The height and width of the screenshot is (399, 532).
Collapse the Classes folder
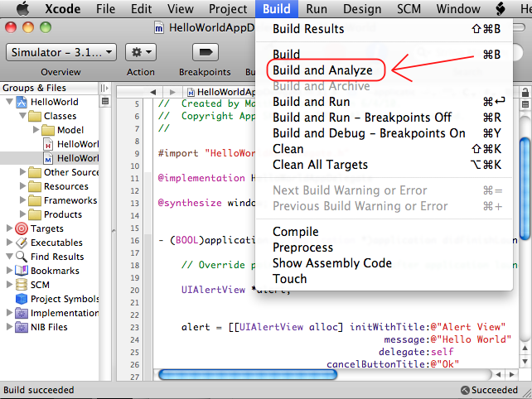22,116
